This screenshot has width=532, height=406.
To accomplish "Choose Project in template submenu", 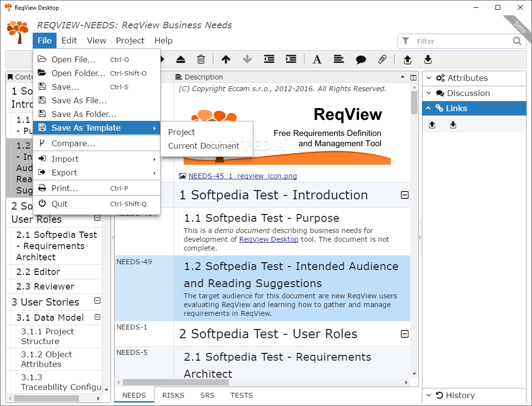I will 207,132.
